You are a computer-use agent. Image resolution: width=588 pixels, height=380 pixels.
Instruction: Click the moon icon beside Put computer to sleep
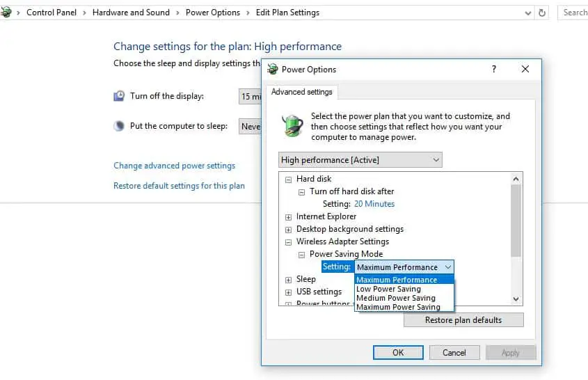[120, 126]
